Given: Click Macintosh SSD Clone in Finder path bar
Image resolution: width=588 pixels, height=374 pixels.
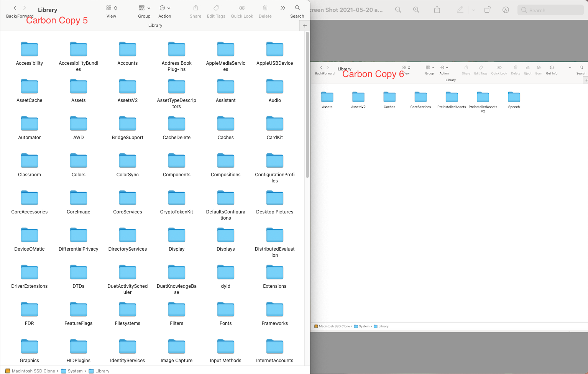Looking at the screenshot, I should click(30, 371).
